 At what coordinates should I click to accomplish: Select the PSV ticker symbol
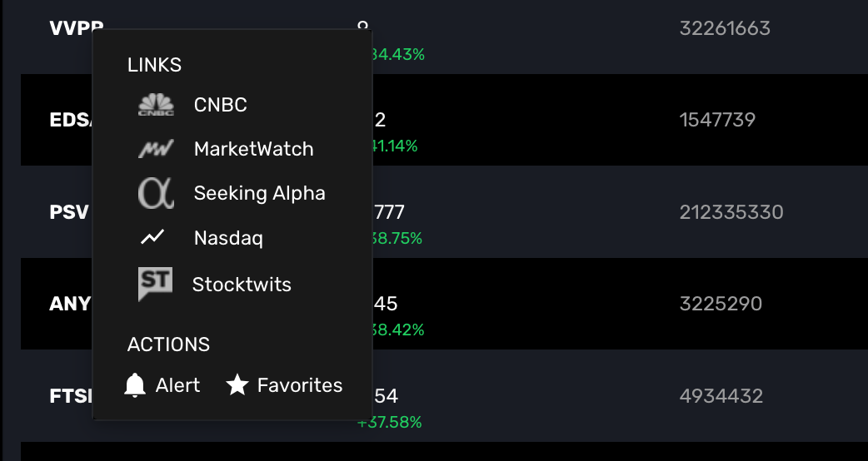coord(69,212)
